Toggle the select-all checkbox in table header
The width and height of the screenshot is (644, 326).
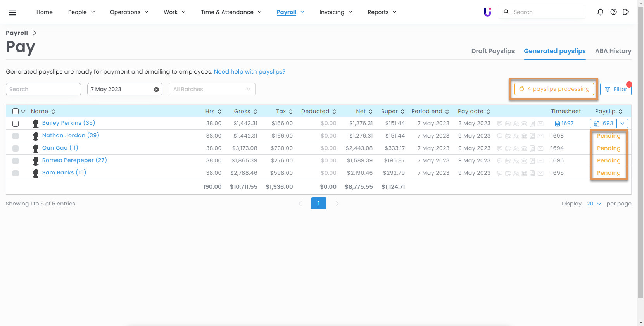[x=16, y=111]
